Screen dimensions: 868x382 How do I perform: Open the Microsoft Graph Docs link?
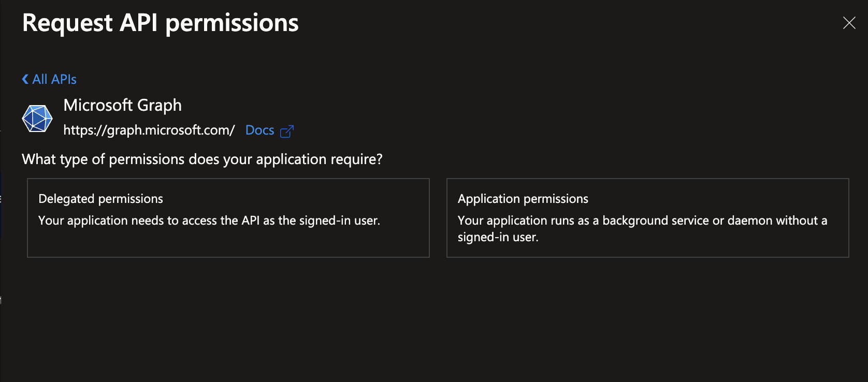(259, 130)
